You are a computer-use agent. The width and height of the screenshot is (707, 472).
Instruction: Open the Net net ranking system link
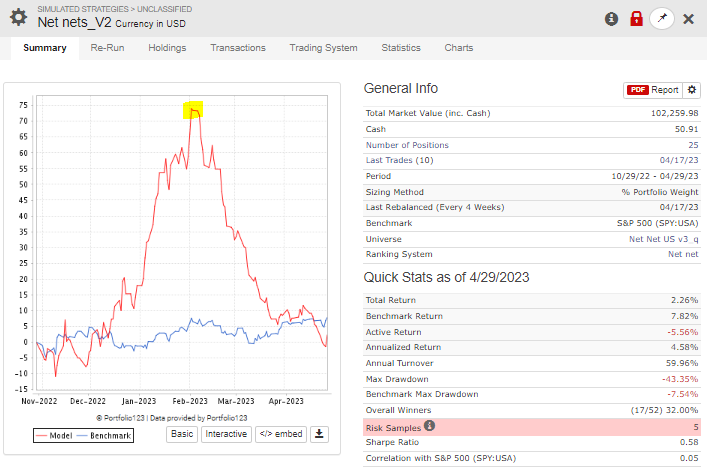(683, 254)
